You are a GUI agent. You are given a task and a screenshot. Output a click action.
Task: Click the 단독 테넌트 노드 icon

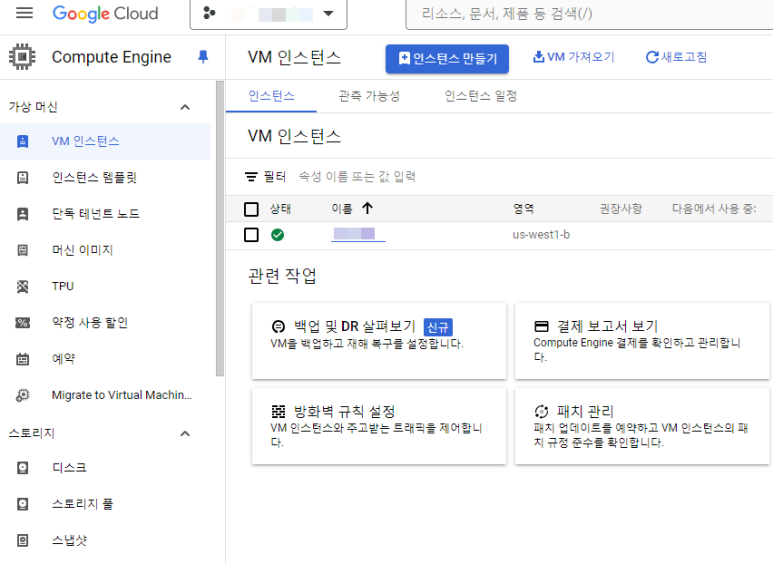[23, 214]
